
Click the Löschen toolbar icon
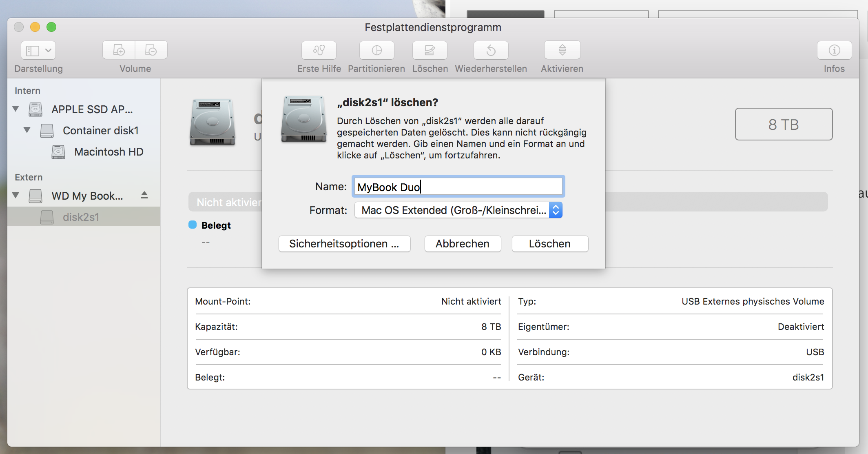(x=430, y=50)
